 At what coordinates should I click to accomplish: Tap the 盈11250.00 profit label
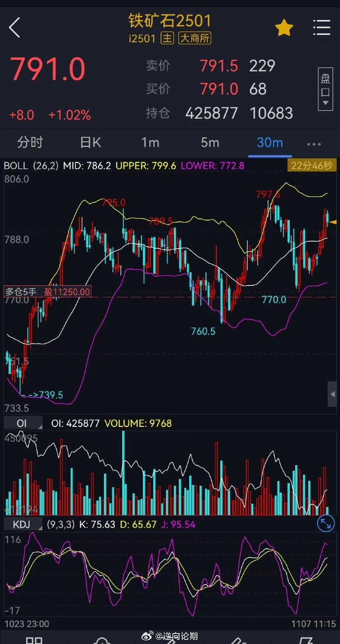[67, 292]
